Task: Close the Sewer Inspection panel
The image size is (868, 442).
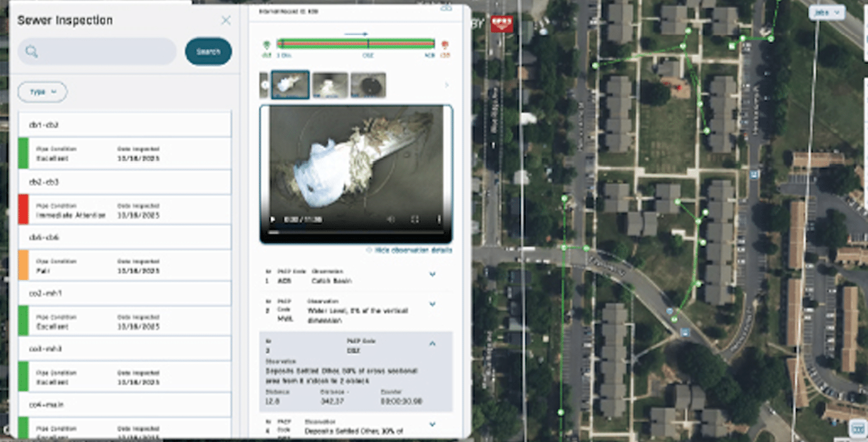Action: (226, 21)
